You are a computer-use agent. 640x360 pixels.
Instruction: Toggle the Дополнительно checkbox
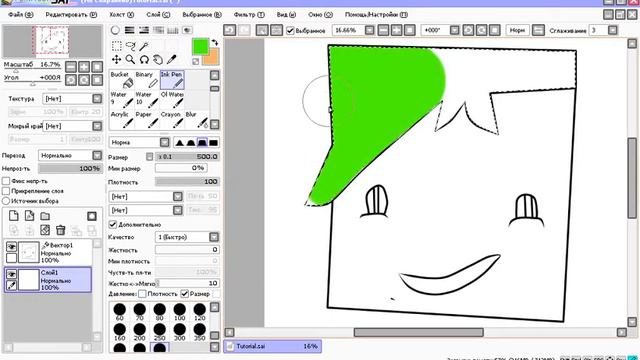(113, 224)
